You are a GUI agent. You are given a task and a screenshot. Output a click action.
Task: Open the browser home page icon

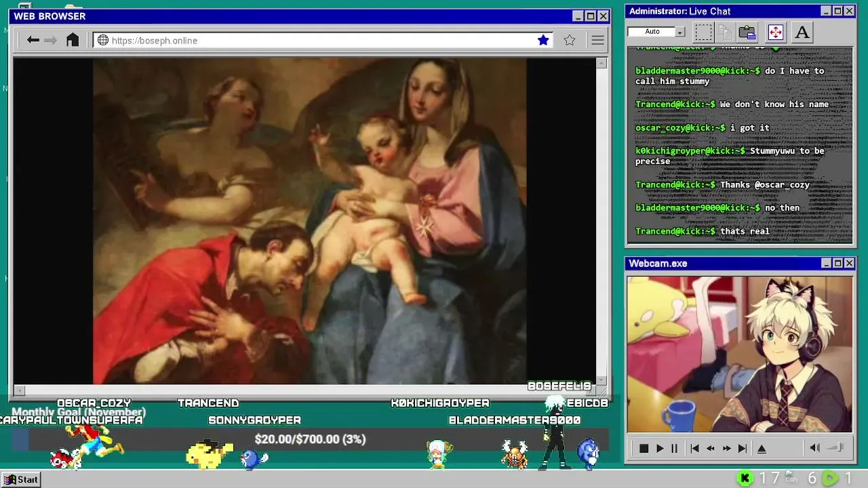73,40
